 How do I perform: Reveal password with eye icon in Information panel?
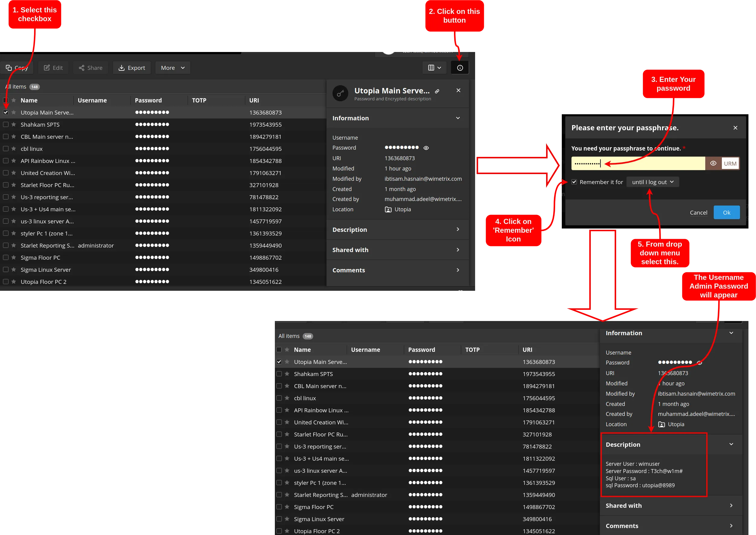(426, 148)
